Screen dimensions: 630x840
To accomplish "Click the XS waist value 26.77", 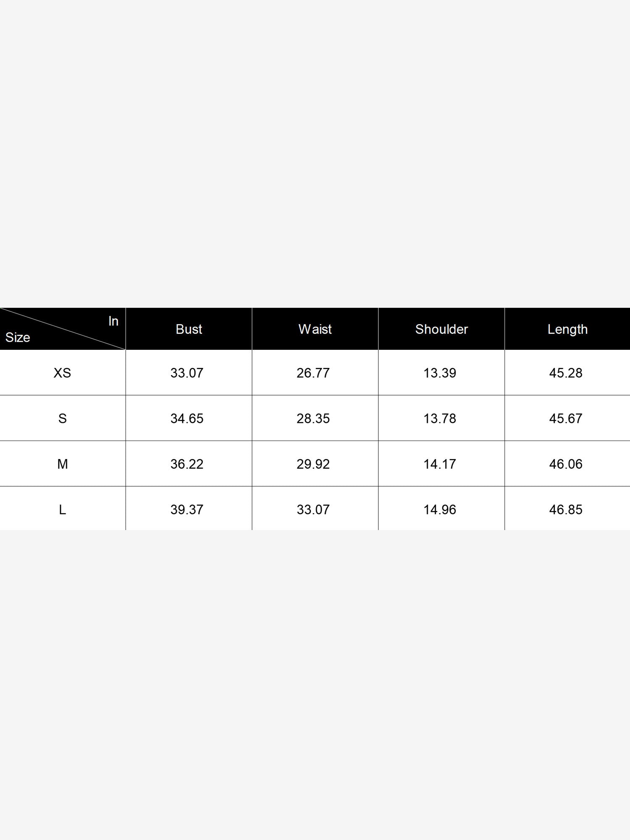I will pos(313,373).
